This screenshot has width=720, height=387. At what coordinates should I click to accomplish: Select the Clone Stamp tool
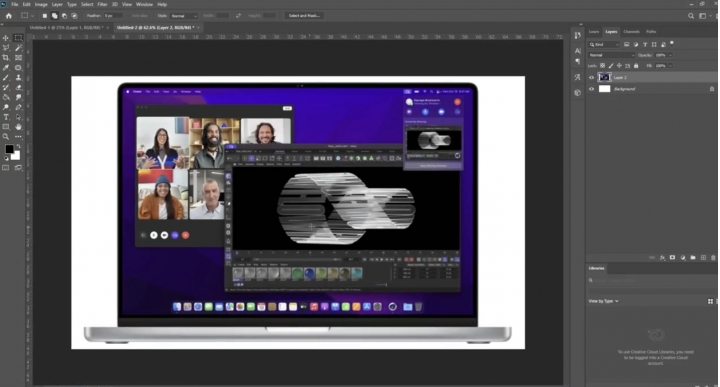point(18,78)
